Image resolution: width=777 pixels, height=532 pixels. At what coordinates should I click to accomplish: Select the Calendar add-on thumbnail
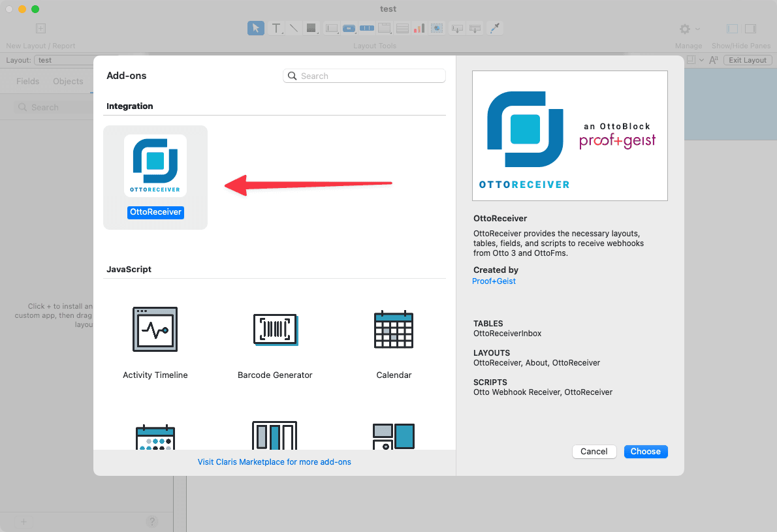point(394,330)
